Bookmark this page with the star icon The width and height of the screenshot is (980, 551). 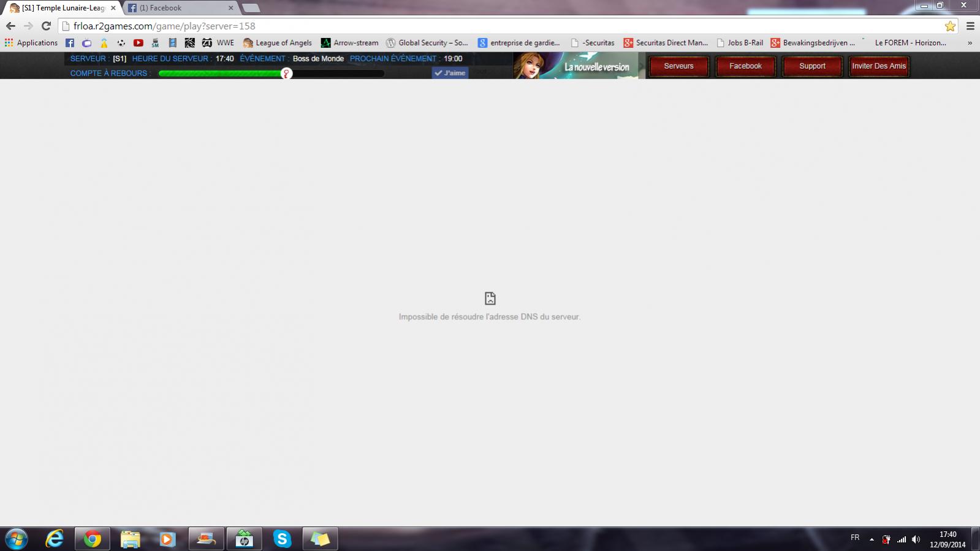coord(950,26)
